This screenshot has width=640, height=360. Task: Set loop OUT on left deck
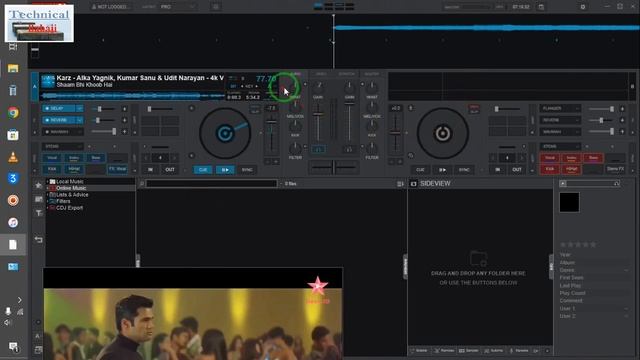point(170,169)
